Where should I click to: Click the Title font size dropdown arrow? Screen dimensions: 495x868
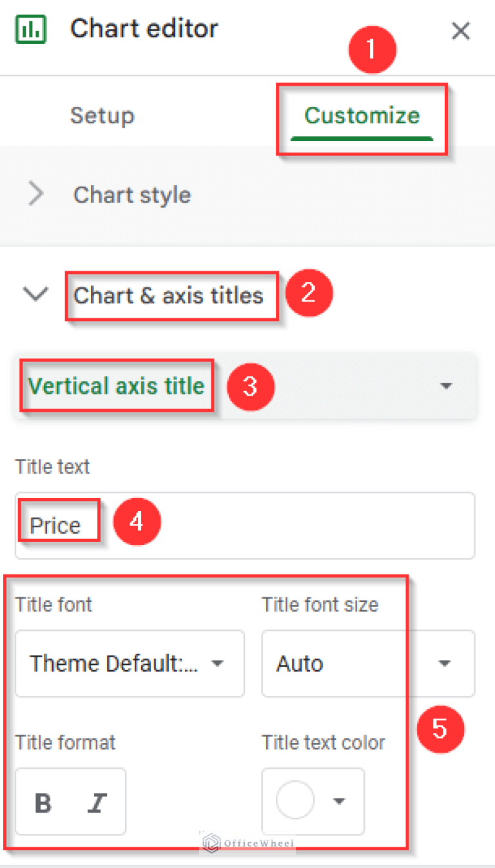(445, 664)
